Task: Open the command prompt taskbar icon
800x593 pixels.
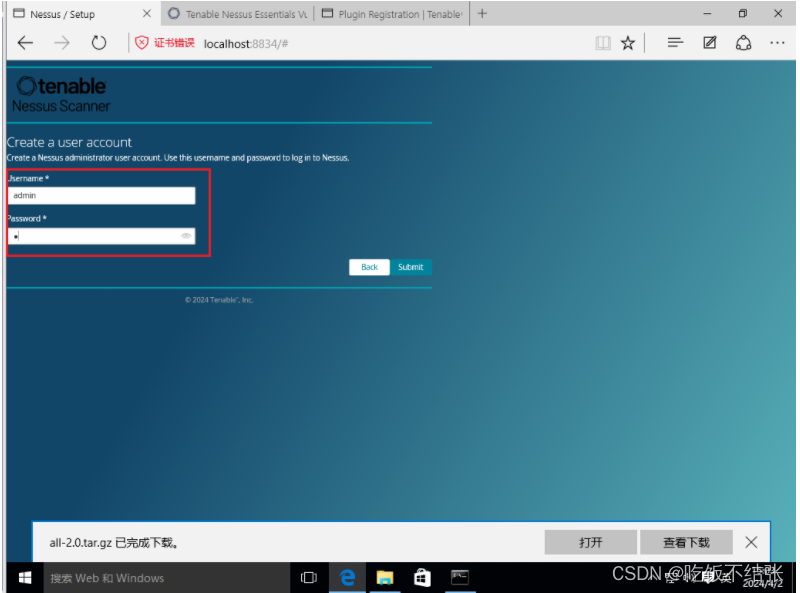Action: (x=460, y=578)
